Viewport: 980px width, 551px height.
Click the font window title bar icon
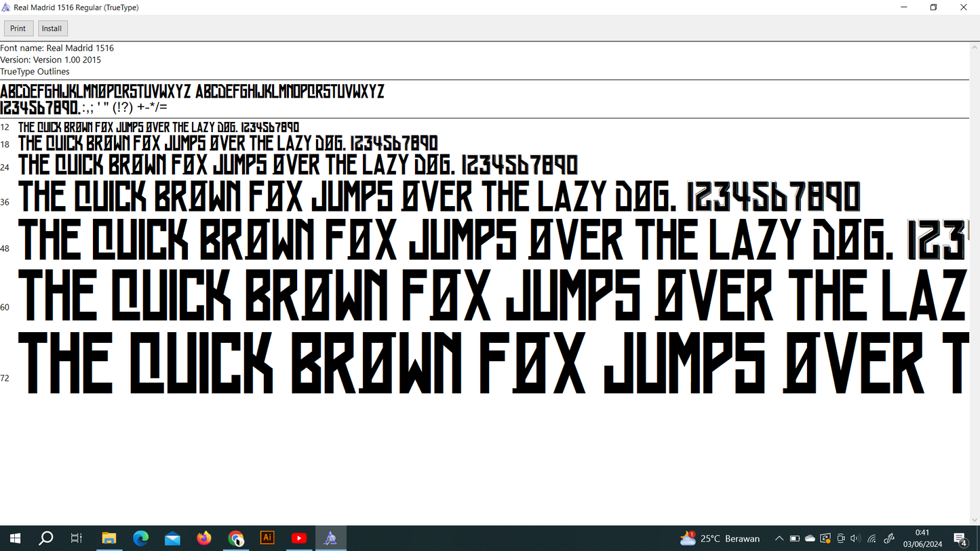coord(6,7)
